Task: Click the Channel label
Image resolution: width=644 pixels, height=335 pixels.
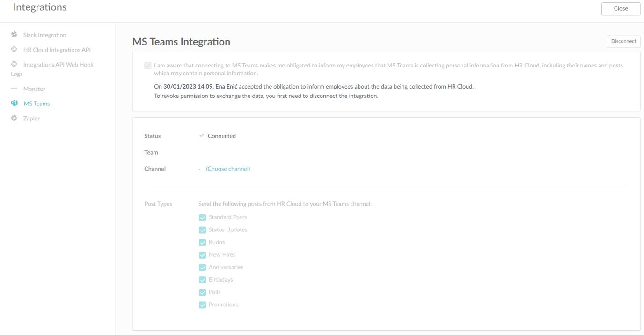Action: (x=155, y=169)
